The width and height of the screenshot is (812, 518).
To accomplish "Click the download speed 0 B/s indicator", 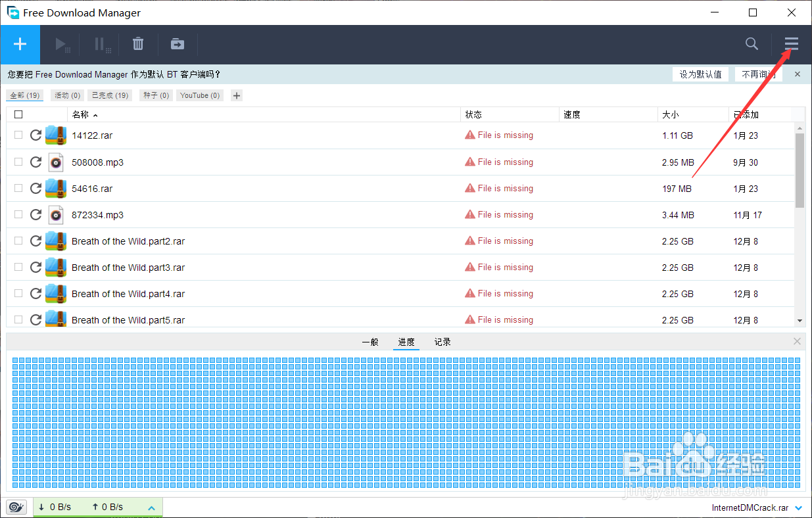I will coord(55,507).
